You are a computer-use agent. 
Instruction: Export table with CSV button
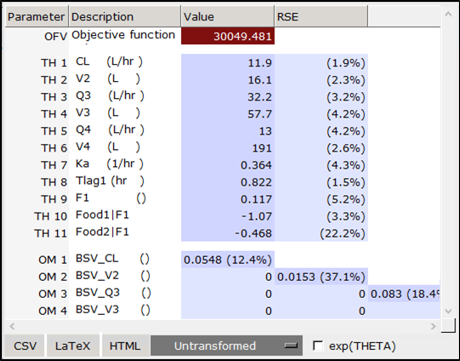pyautogui.click(x=25, y=346)
